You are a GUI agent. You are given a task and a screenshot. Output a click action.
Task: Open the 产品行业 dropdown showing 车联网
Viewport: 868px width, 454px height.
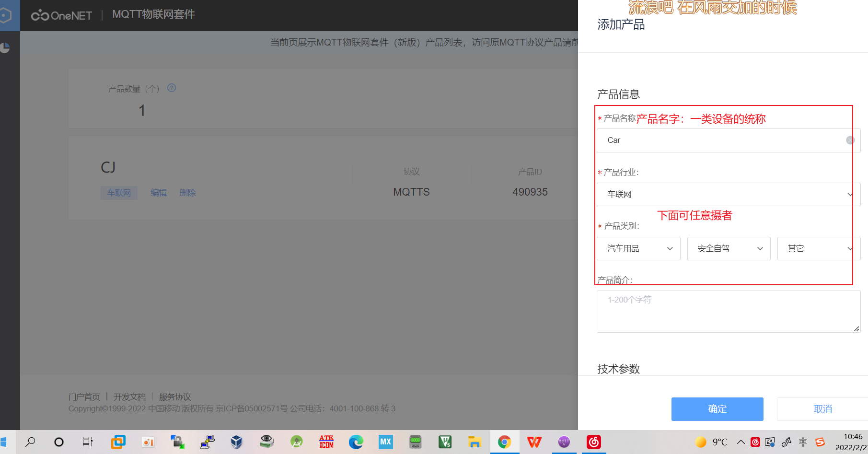pyautogui.click(x=728, y=194)
